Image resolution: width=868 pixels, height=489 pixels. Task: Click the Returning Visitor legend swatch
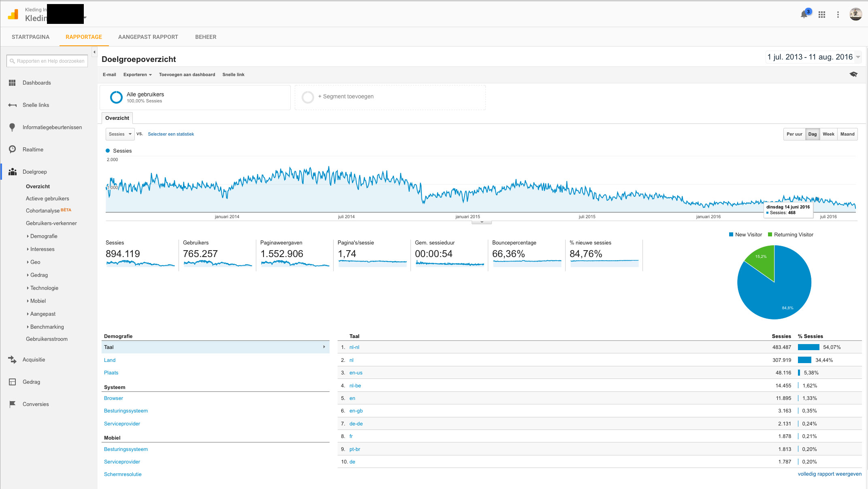pos(770,234)
